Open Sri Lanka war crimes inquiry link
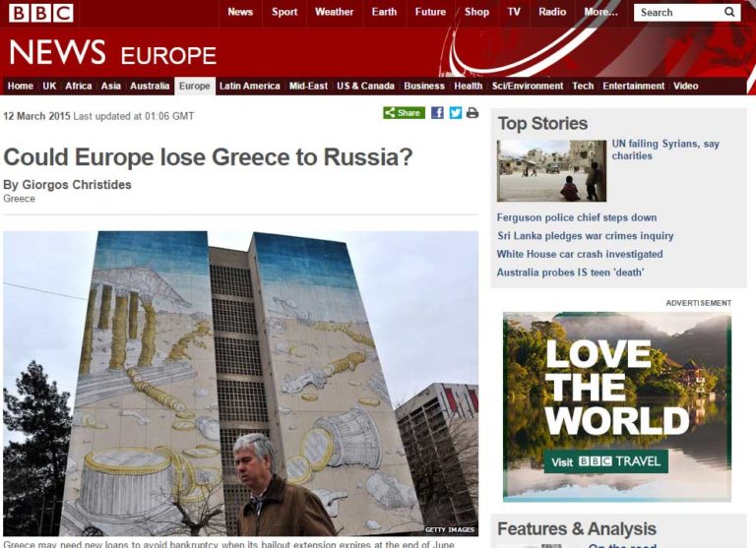Screen dimensions: 756x548 [585, 236]
